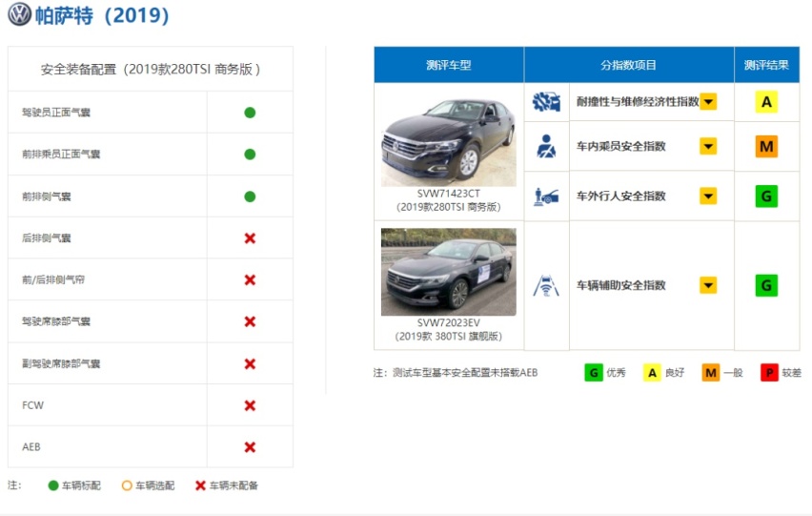Click the 前排乘员正面气囊 row label
The image size is (812, 516).
click(x=61, y=155)
